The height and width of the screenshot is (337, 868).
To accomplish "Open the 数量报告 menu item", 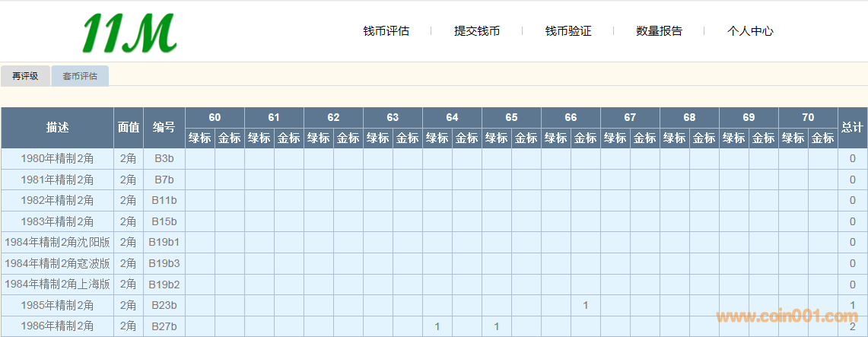I will 660,31.
